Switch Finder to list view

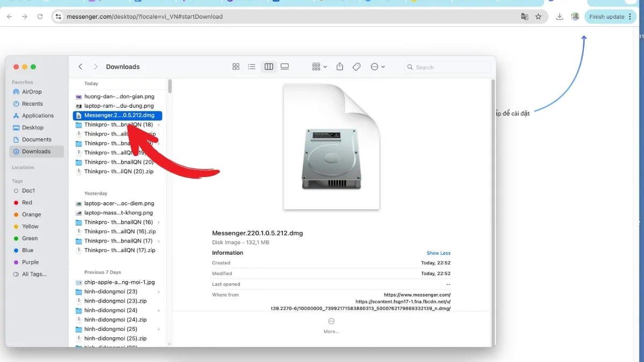252,67
